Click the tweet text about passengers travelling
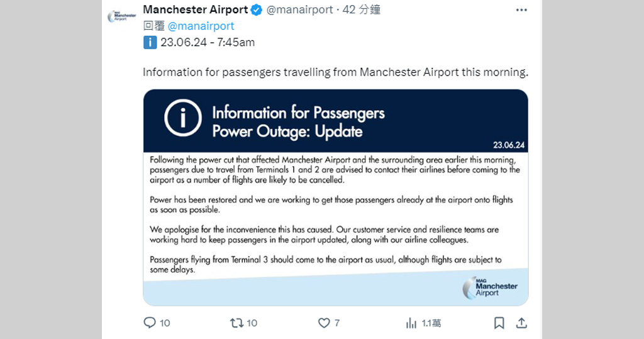The image size is (644, 339). coord(335,72)
